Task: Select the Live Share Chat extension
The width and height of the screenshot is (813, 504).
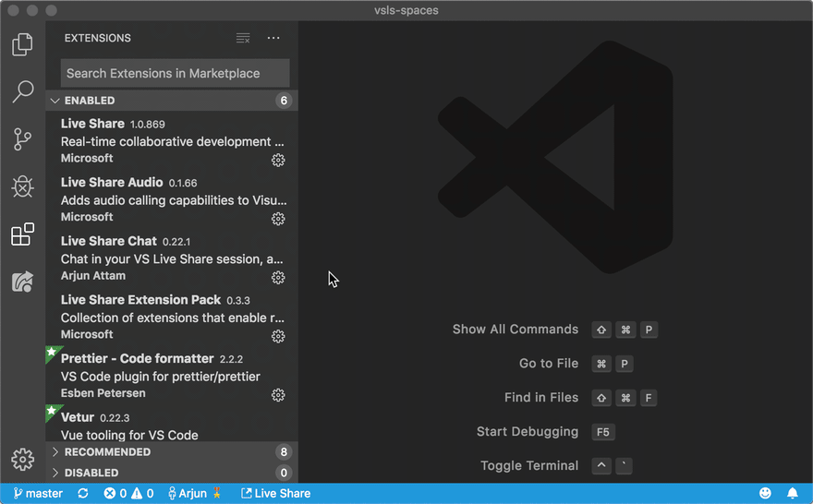Action: coord(172,258)
